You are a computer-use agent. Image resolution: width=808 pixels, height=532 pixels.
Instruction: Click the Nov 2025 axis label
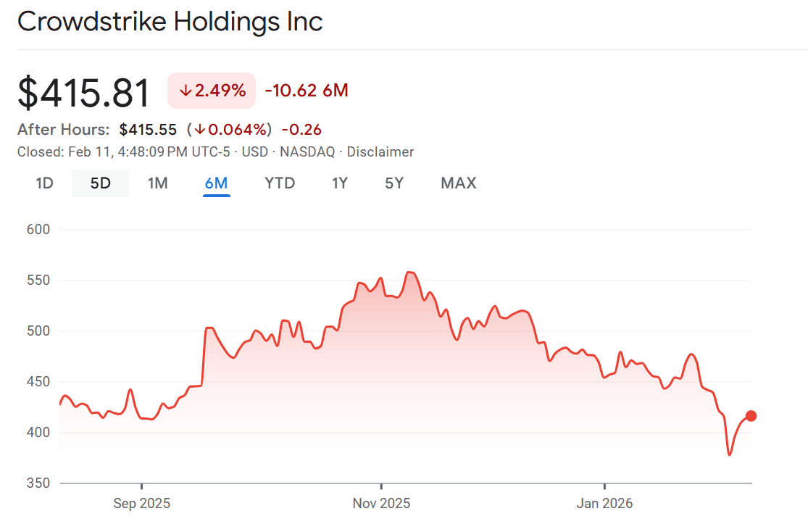click(381, 503)
